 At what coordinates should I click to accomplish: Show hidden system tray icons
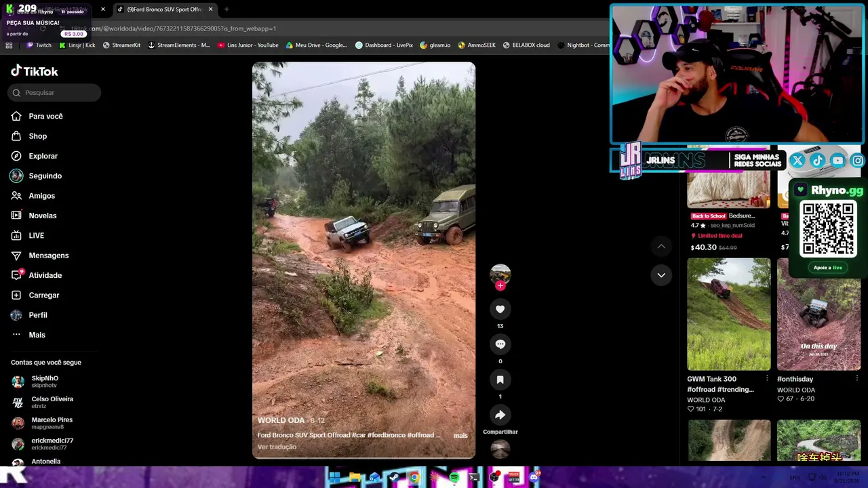(764, 477)
